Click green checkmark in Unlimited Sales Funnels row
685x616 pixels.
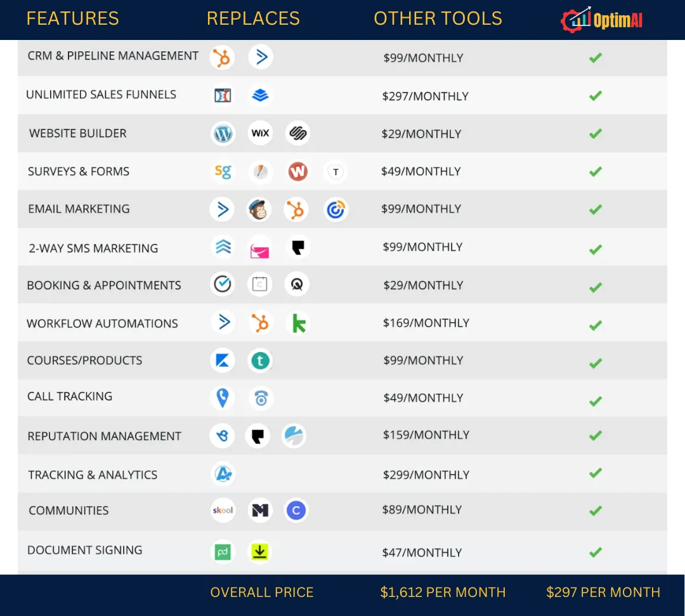tap(596, 96)
